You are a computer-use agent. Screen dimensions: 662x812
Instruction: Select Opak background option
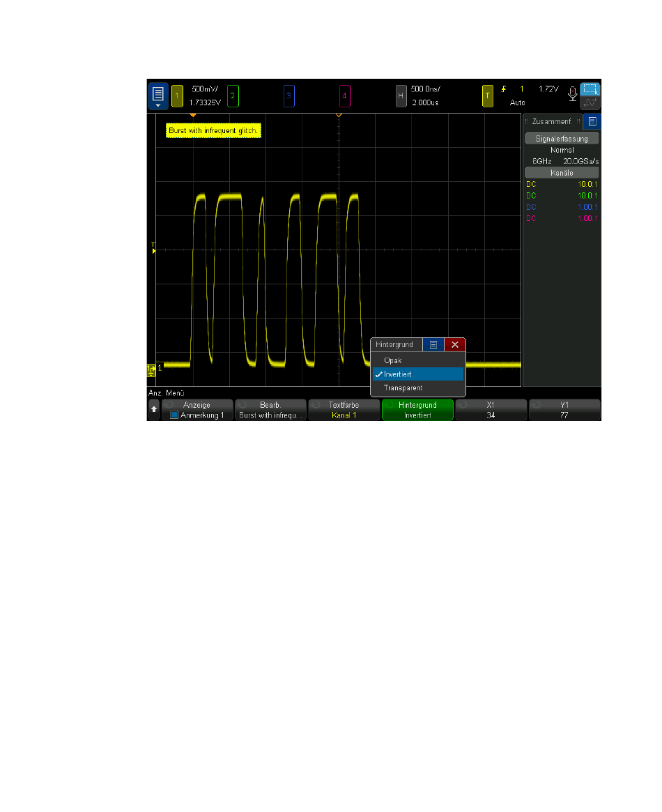392,361
